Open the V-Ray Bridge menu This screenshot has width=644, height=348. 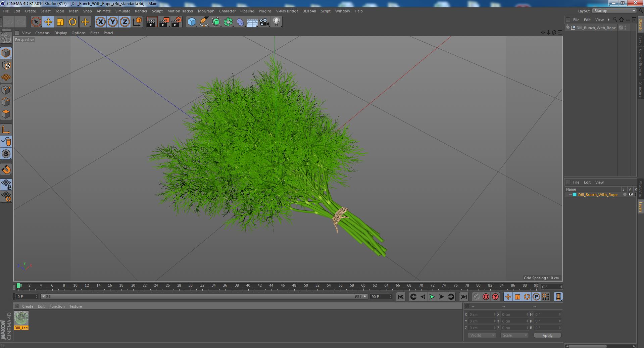[x=287, y=11]
